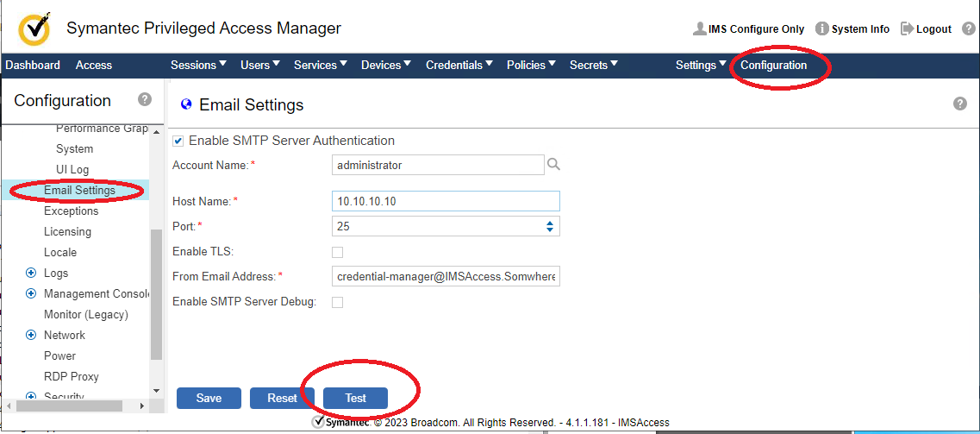Open Locale in the sidebar
The width and height of the screenshot is (980, 434).
pos(60,252)
